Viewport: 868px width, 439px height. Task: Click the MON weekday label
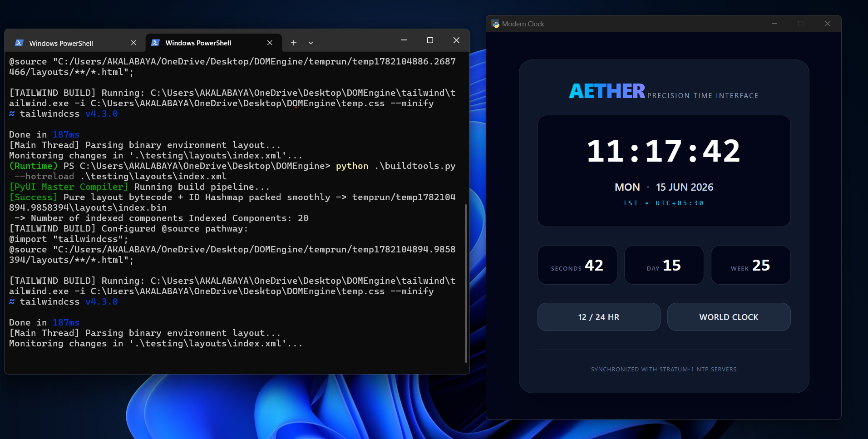click(x=627, y=187)
